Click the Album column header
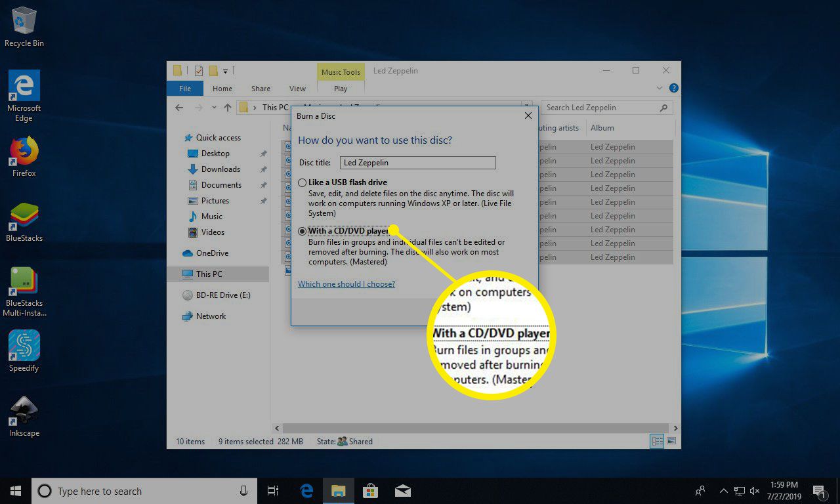This screenshot has width=840, height=504. coord(602,128)
